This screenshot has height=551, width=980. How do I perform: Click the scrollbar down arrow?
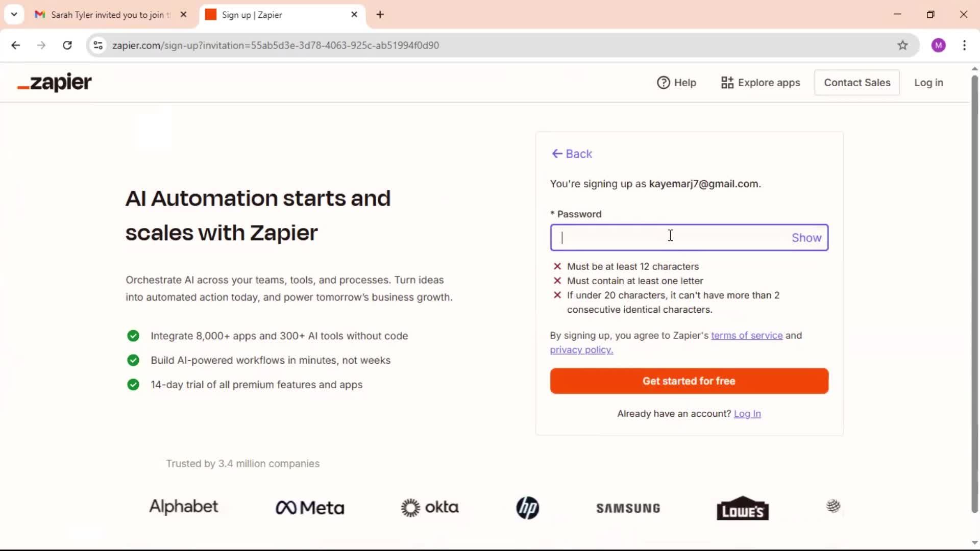tap(974, 543)
